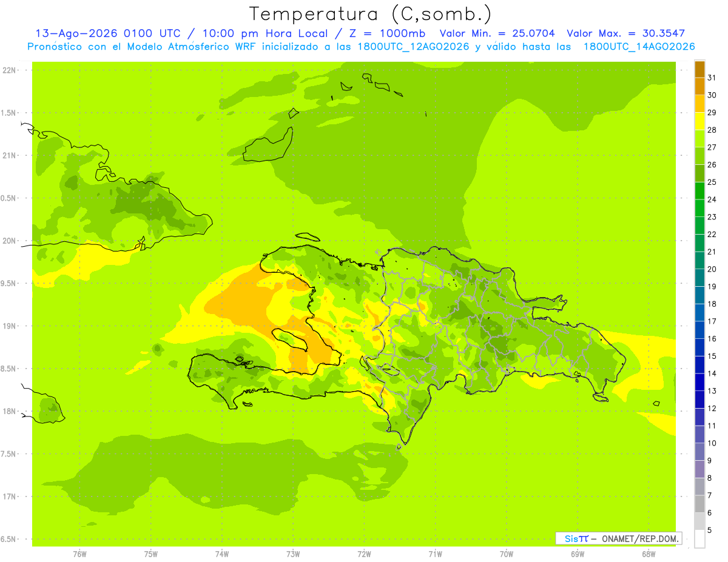The height and width of the screenshot is (562, 728).
Task: Pick the legend color between 30 and 31
Action: (699, 87)
